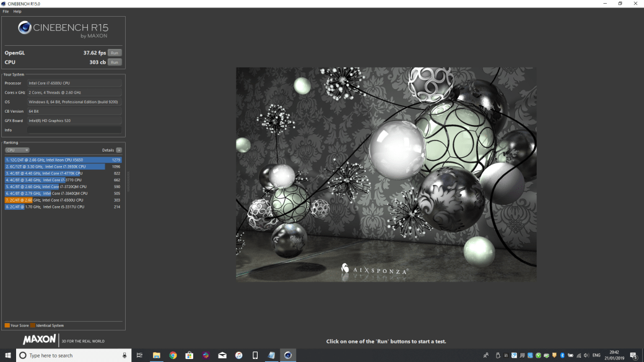This screenshot has width=644, height=362.
Task: Open the Action Center notifications icon
Action: (633, 355)
